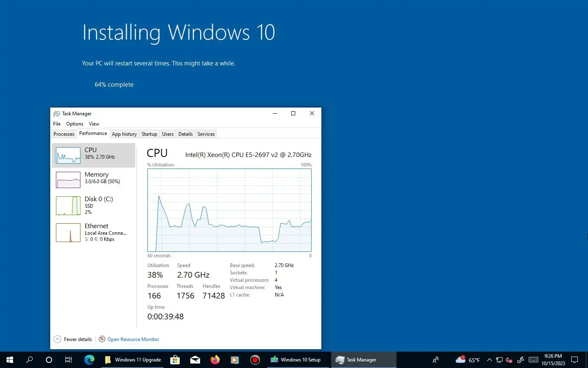The width and height of the screenshot is (588, 368).
Task: Open the Action Center notifications icon
Action: point(575,360)
